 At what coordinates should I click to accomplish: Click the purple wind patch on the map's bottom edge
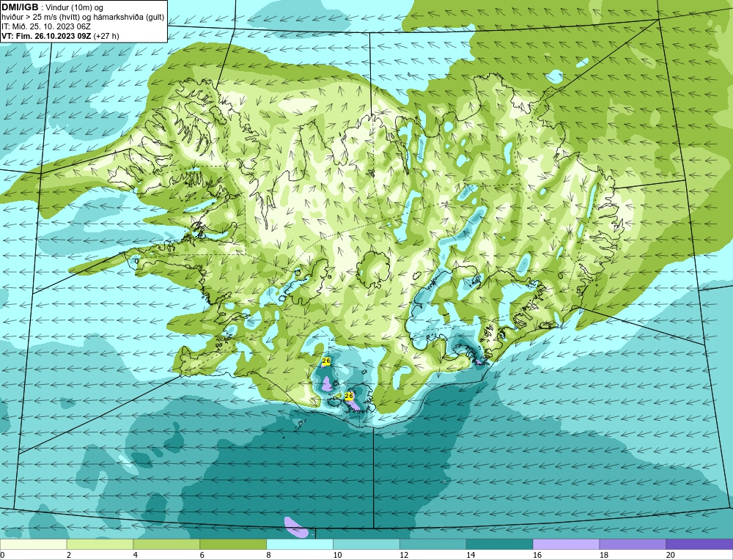296,527
